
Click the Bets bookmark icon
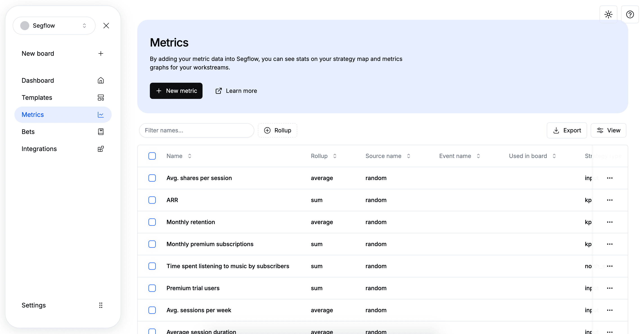click(x=101, y=131)
